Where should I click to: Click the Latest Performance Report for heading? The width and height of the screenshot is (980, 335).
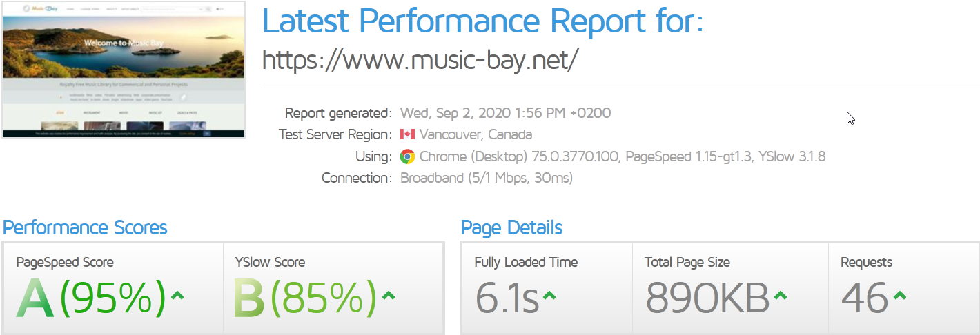click(482, 21)
